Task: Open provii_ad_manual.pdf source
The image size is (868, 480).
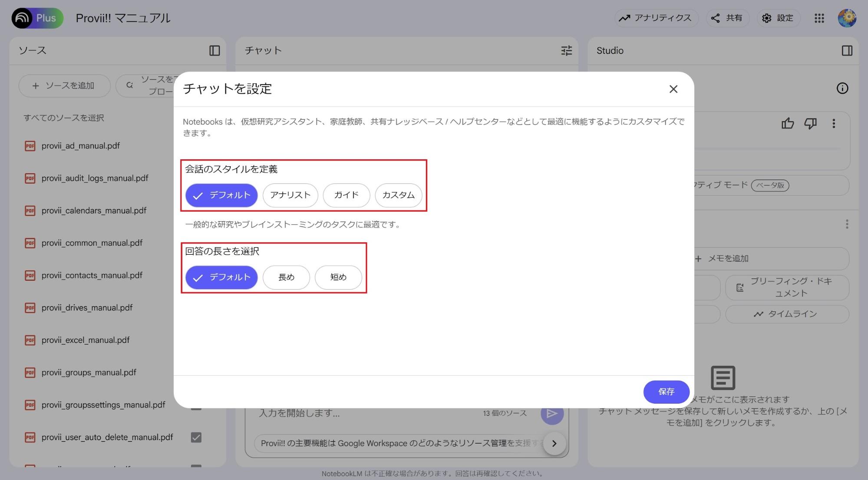Action: coord(81,146)
